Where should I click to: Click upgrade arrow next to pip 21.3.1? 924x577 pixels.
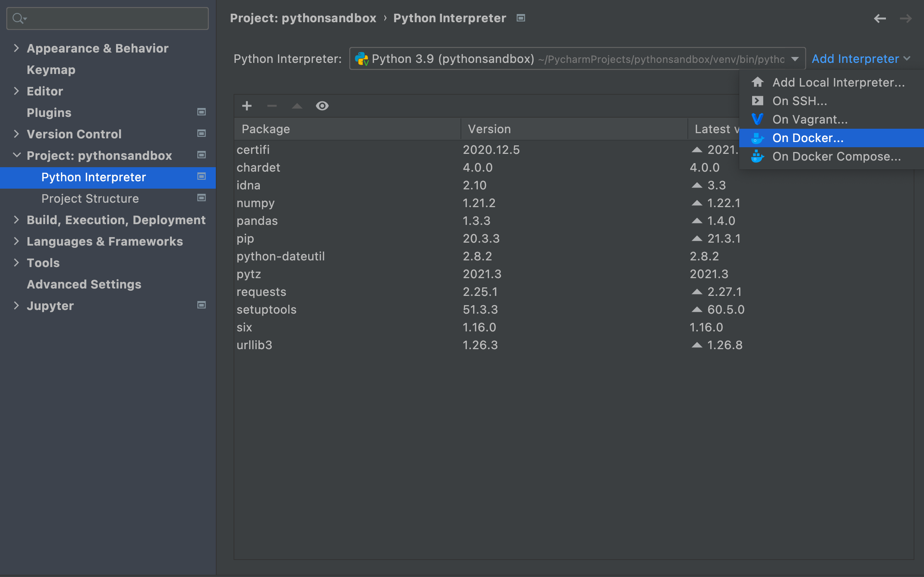click(697, 239)
